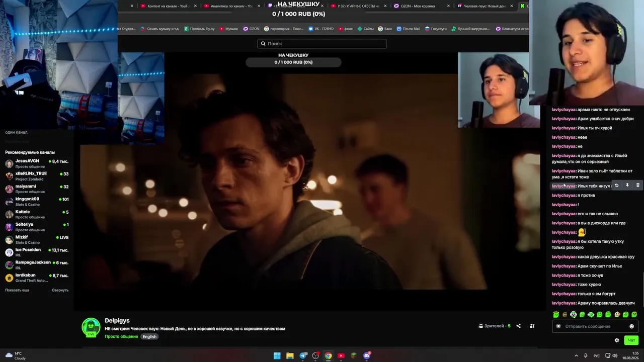This screenshot has width=644, height=362.
Task: Click the reply icon on the hovered message
Action: coord(616,186)
